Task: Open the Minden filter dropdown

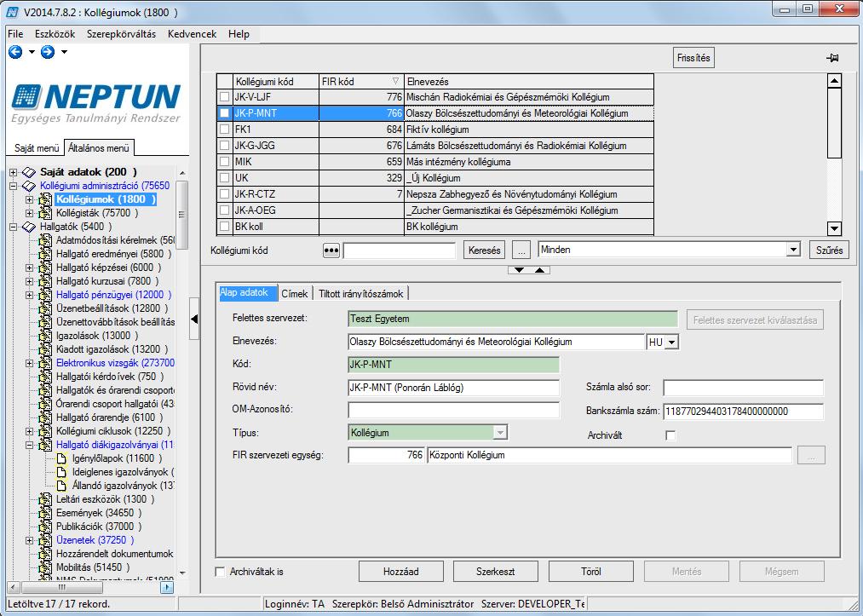Action: point(792,250)
